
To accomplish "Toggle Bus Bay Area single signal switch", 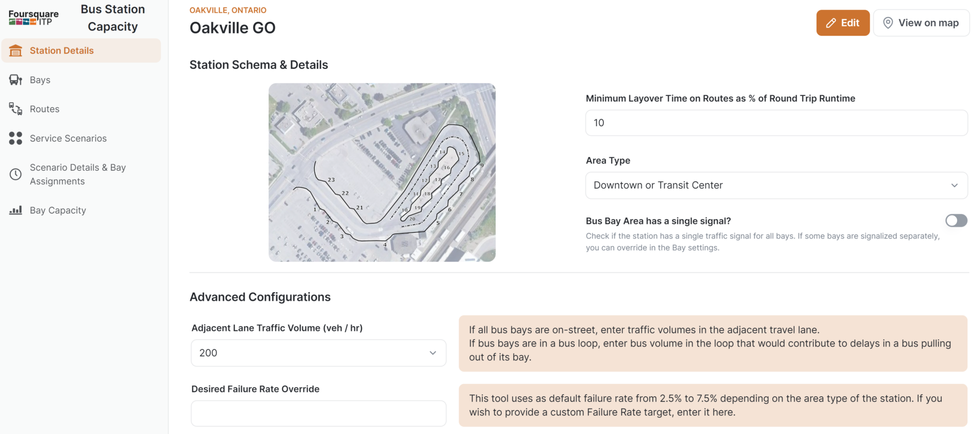I will click(x=956, y=221).
